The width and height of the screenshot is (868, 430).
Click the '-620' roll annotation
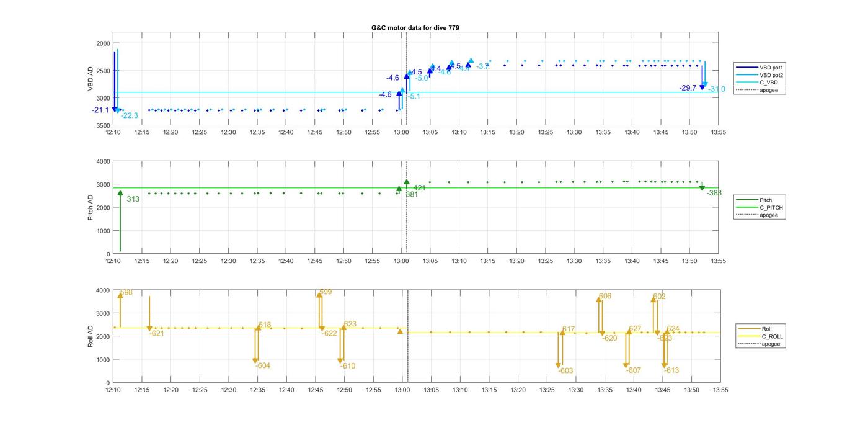point(610,338)
